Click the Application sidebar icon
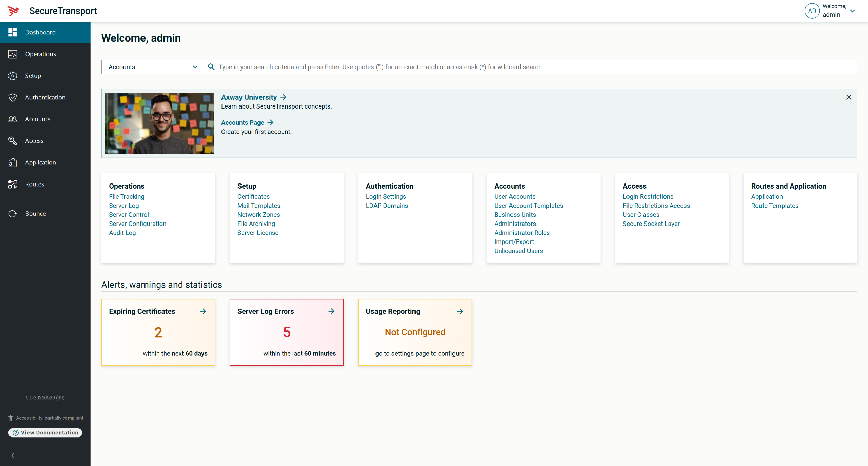 tap(13, 162)
